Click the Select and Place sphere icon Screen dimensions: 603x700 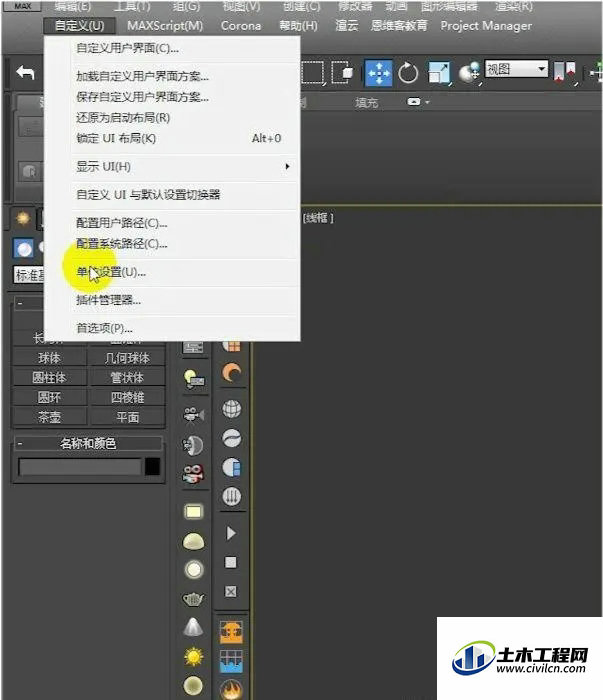tap(469, 73)
